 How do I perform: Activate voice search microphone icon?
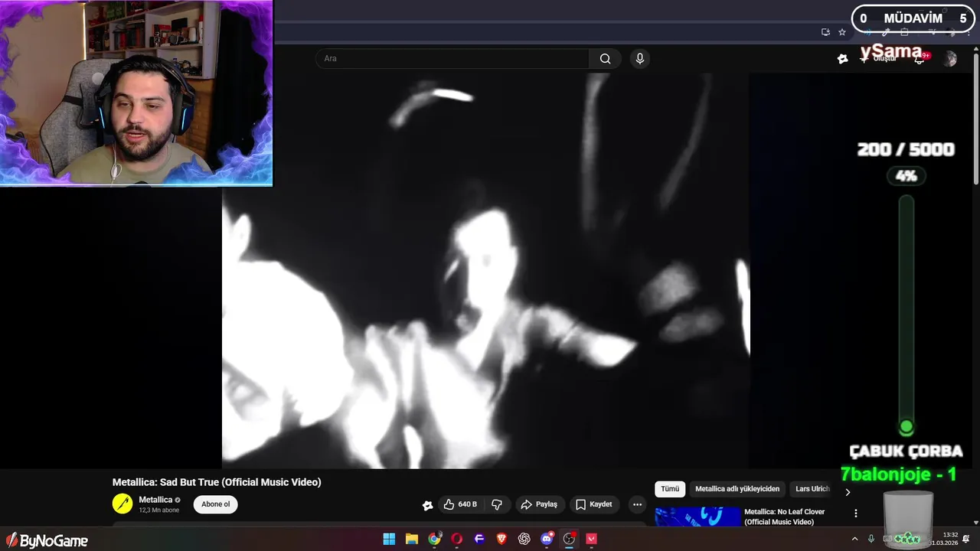pyautogui.click(x=640, y=59)
